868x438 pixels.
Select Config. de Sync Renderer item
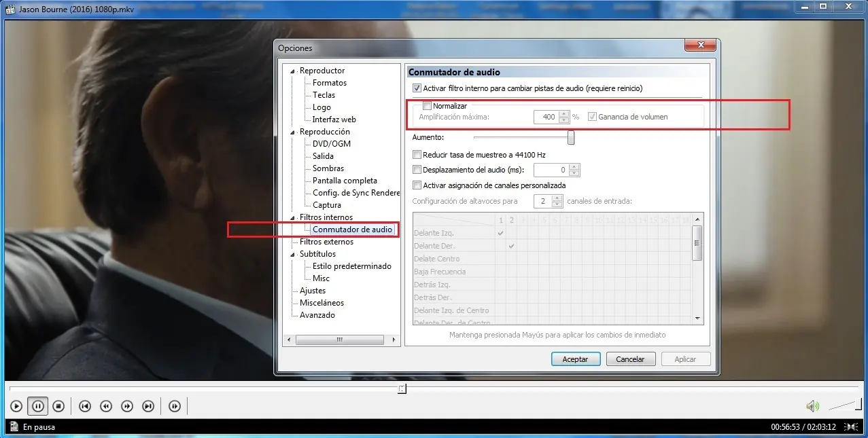click(355, 193)
